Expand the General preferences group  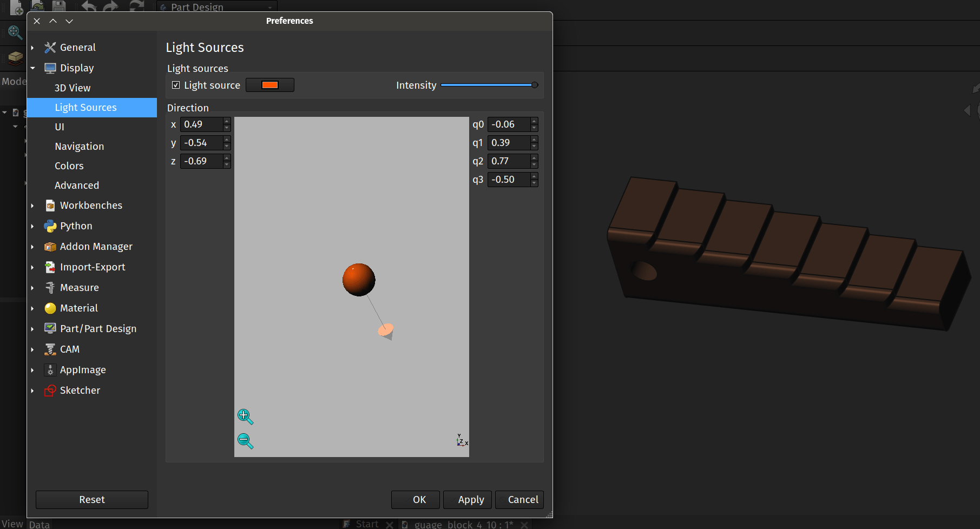32,48
